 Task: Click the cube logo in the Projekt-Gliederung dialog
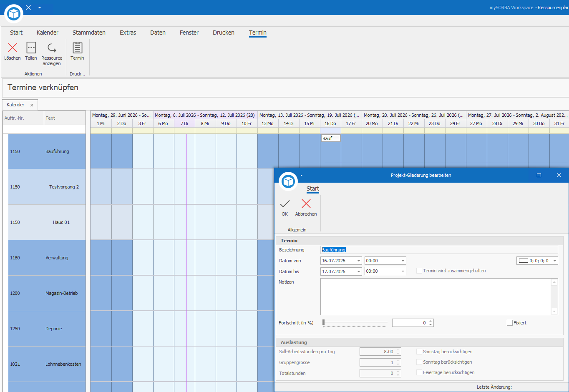[x=288, y=181]
